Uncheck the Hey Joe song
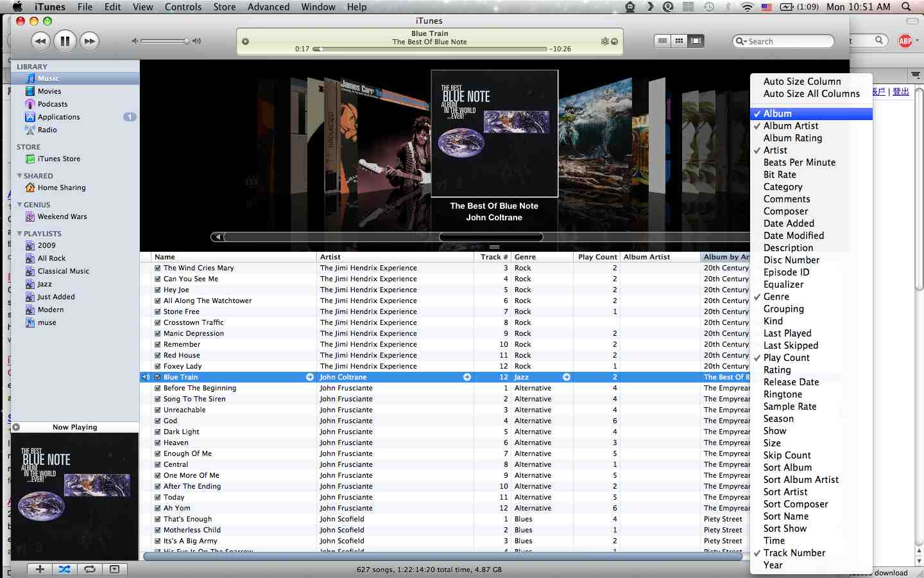Image resolution: width=924 pixels, height=578 pixels. click(158, 290)
